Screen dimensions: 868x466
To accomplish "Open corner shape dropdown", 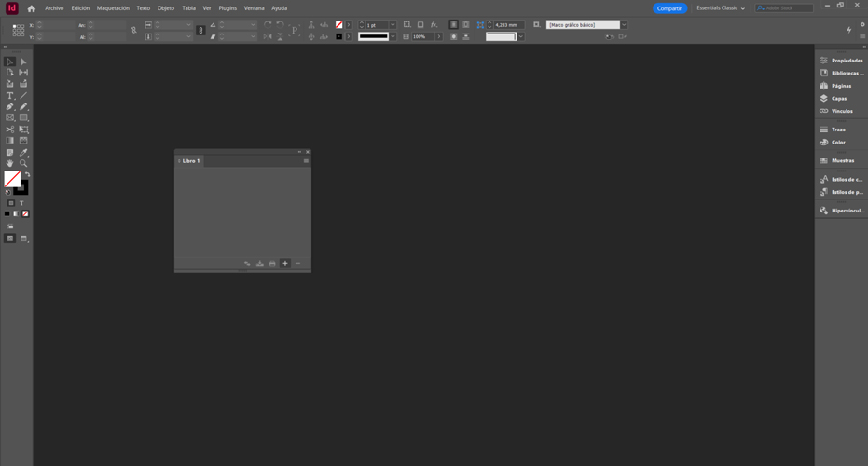I will 520,36.
